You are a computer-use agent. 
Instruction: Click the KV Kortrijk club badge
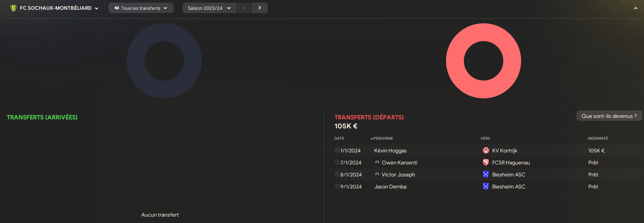pos(486,151)
